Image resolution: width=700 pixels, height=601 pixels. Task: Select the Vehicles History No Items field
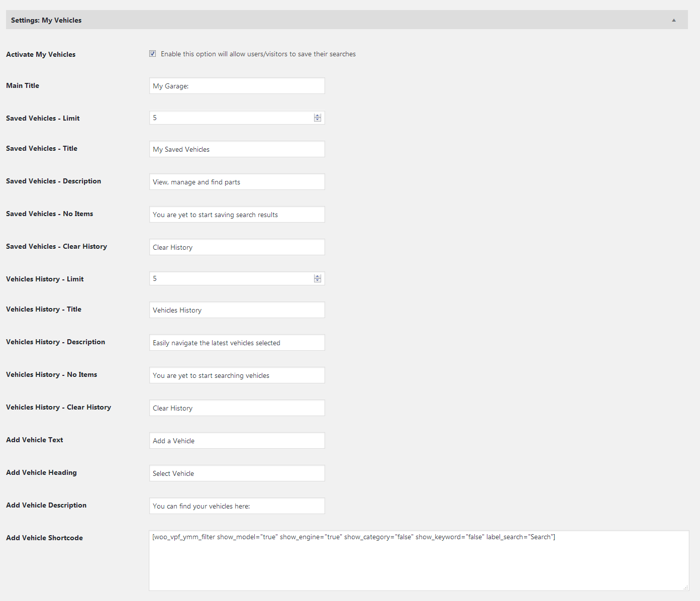[237, 375]
